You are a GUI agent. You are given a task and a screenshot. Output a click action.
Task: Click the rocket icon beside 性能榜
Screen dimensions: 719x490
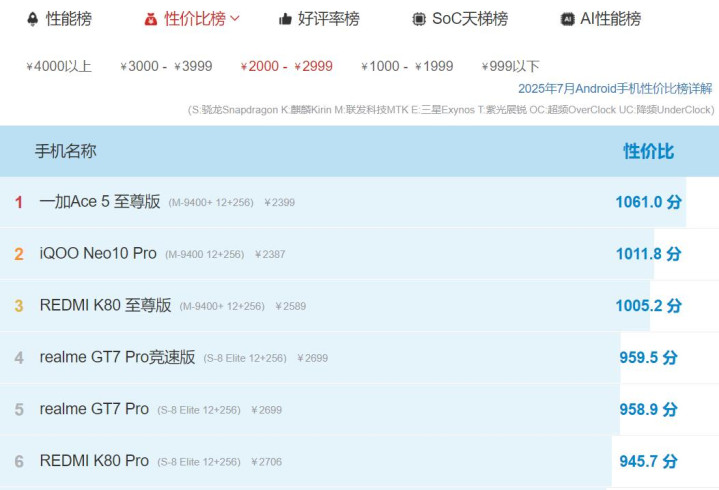tap(33, 19)
